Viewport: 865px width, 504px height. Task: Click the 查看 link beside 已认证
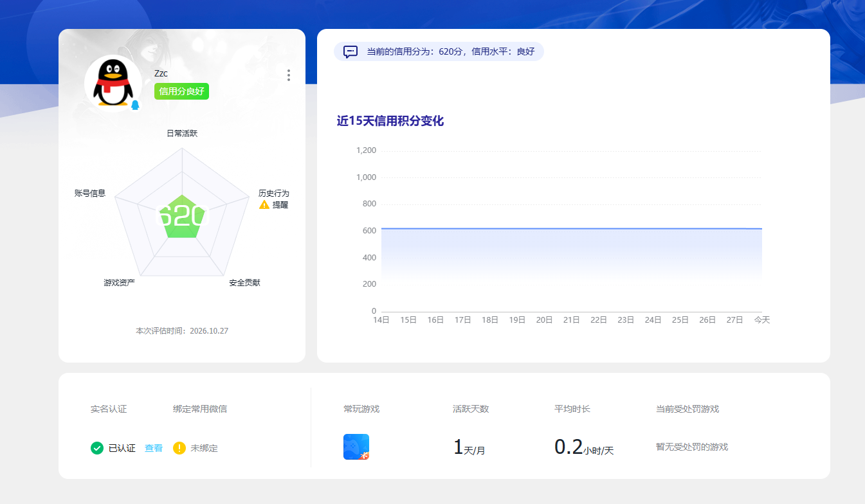click(x=154, y=448)
